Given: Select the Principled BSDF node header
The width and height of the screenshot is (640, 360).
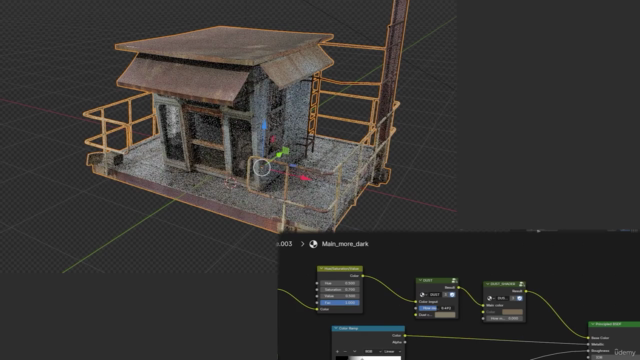Looking at the screenshot, I should coord(614,324).
